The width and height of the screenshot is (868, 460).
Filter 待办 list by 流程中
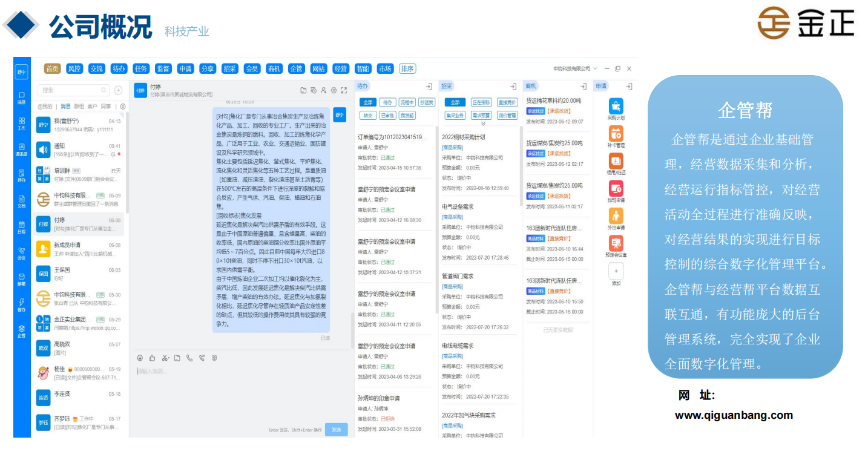[x=407, y=102]
